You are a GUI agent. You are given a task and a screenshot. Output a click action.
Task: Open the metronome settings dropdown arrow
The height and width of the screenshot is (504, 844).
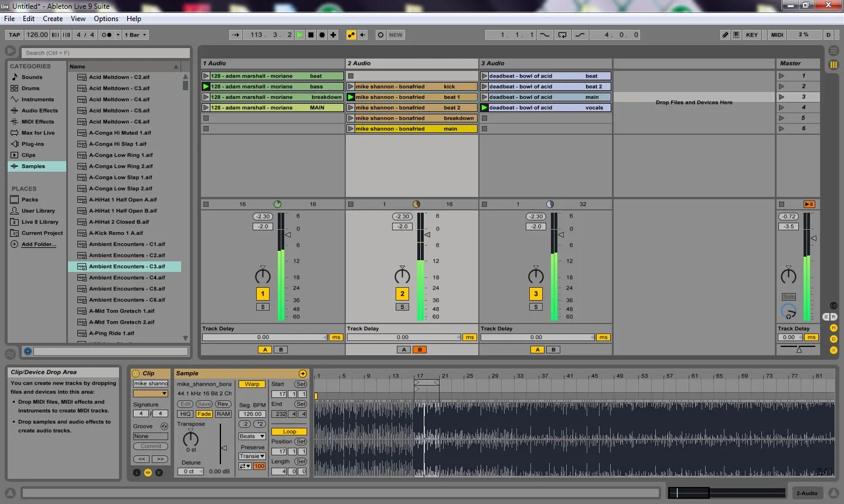coord(118,35)
